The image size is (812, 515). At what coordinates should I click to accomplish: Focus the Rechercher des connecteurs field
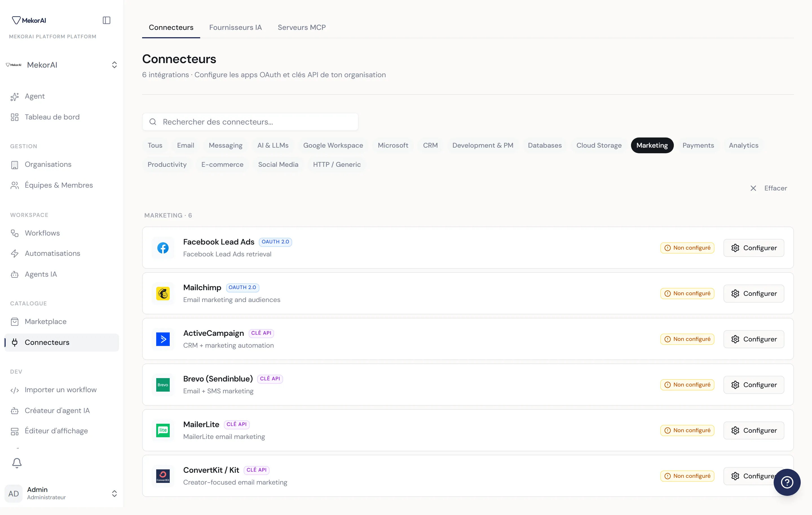click(x=250, y=122)
